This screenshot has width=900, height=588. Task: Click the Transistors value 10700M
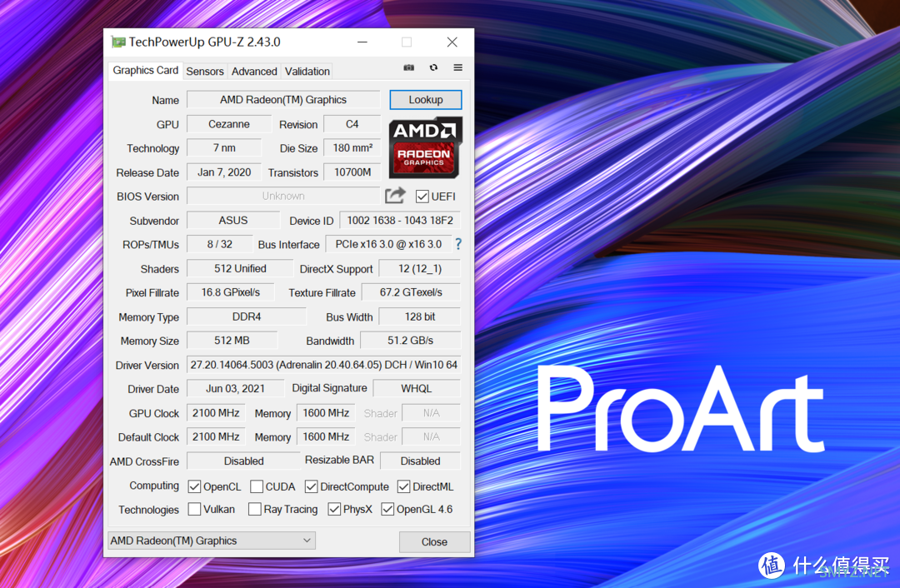coord(352,172)
